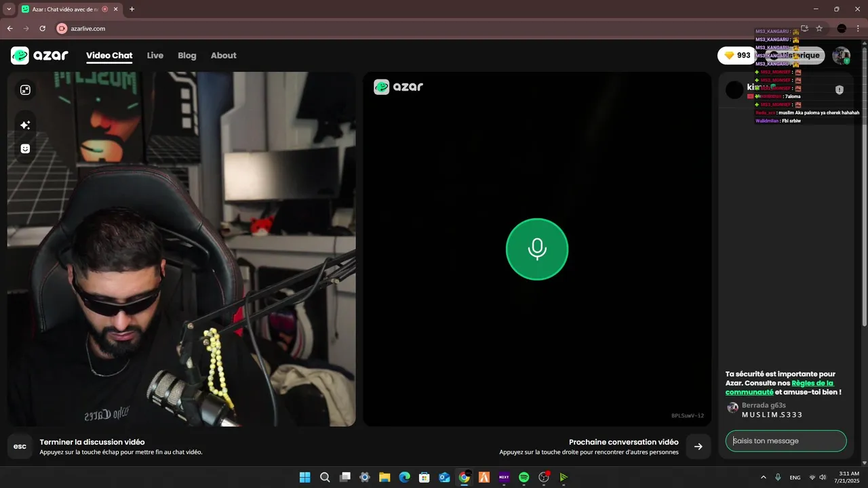This screenshot has width=868, height=488.
Task: Report user with the shield icon
Action: click(x=840, y=90)
